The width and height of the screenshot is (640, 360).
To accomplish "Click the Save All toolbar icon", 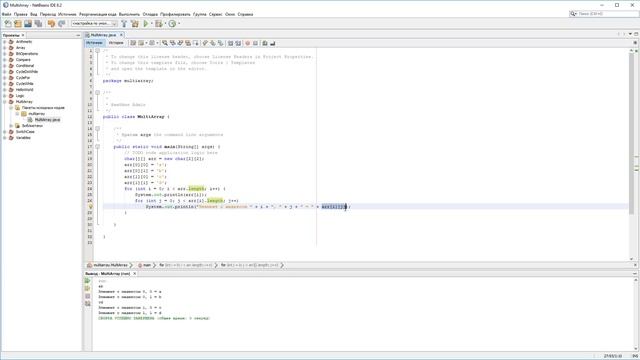I will (38, 24).
